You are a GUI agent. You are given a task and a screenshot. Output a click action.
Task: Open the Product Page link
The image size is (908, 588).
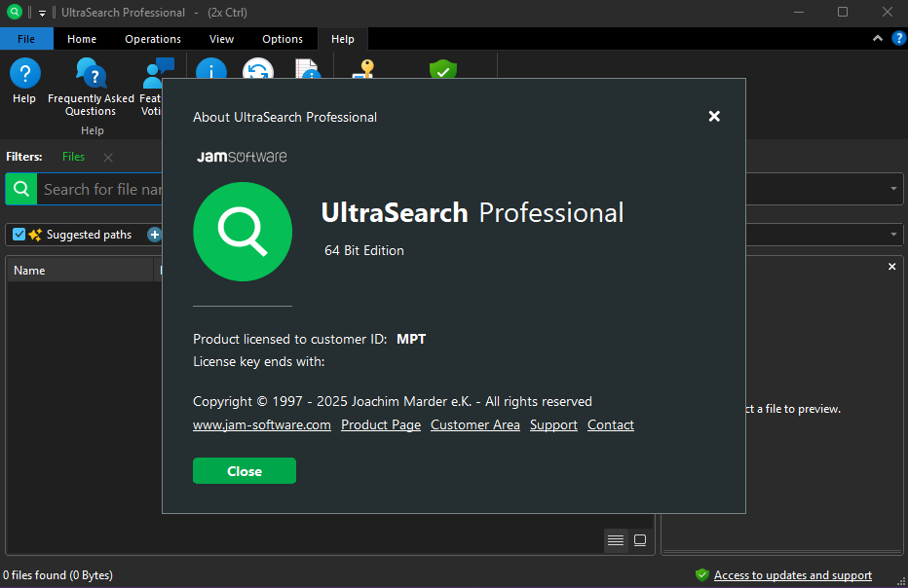(381, 424)
